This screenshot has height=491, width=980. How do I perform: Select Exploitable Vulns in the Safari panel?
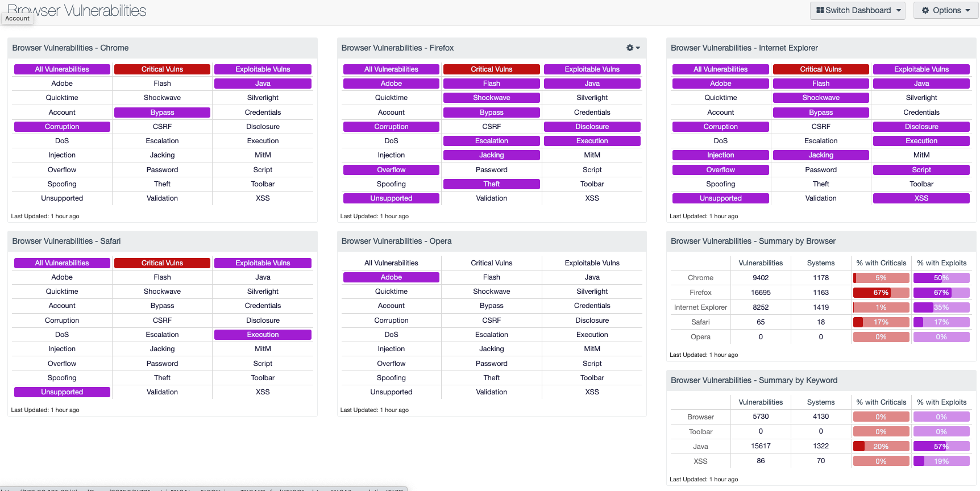pyautogui.click(x=263, y=263)
